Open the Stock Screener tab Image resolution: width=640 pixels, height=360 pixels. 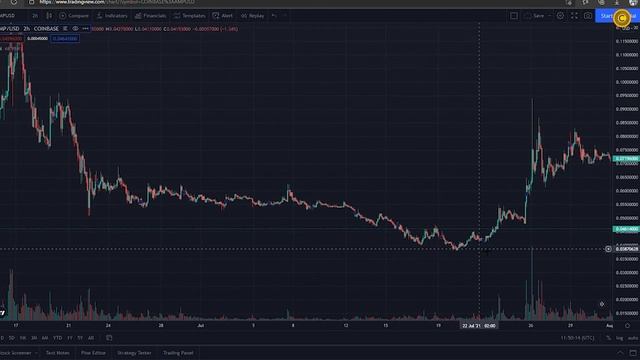click(16, 353)
